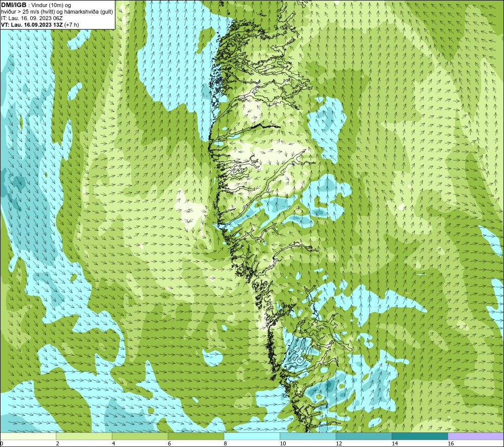Screen dimensions: 504x447
Task: Choose the purple legend swatch above 16
Action: click(476, 436)
